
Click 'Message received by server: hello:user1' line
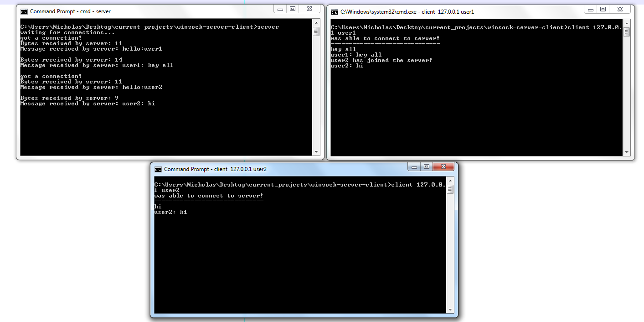coord(91,49)
